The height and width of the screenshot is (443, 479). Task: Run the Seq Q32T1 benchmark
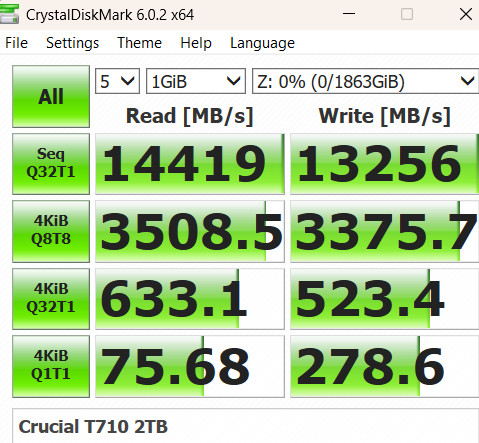tap(51, 164)
